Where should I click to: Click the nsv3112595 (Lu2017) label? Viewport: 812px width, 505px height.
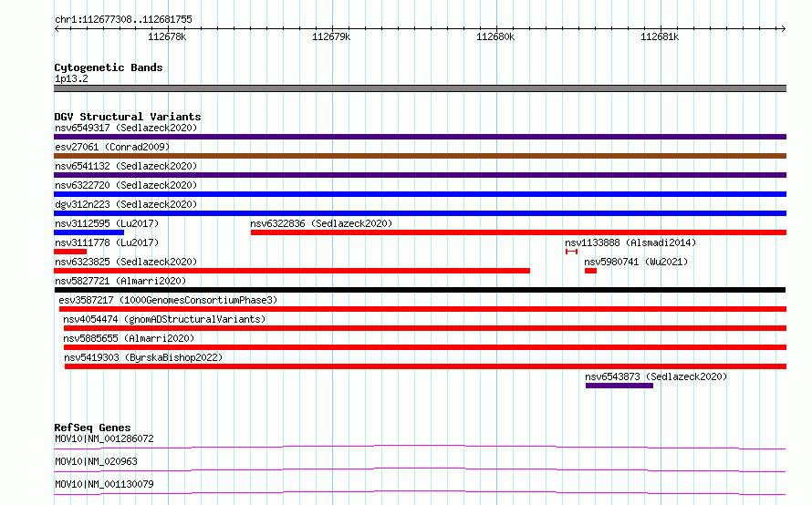pos(107,223)
